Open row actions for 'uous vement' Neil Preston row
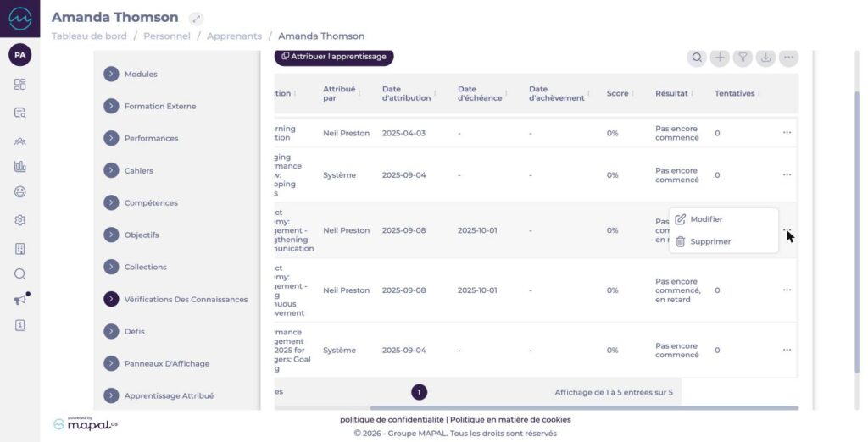This screenshot has height=442, width=868. coord(787,290)
